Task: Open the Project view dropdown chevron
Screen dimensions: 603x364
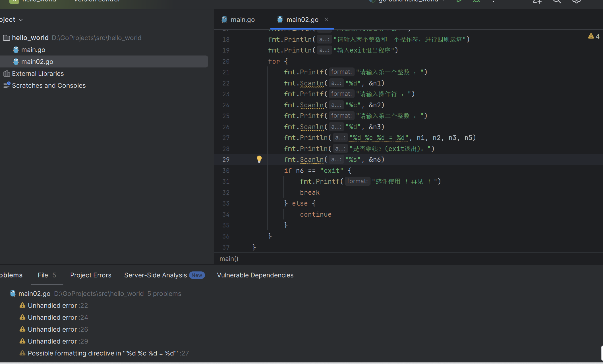Action: (21, 20)
